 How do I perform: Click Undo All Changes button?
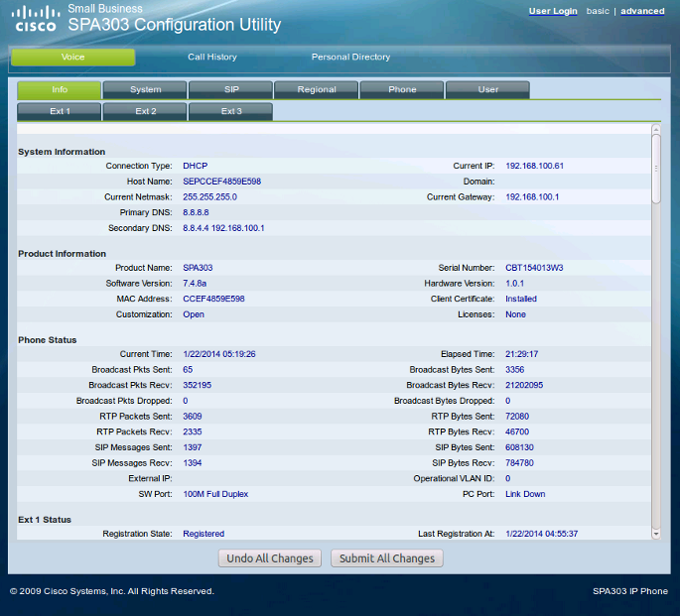[270, 558]
